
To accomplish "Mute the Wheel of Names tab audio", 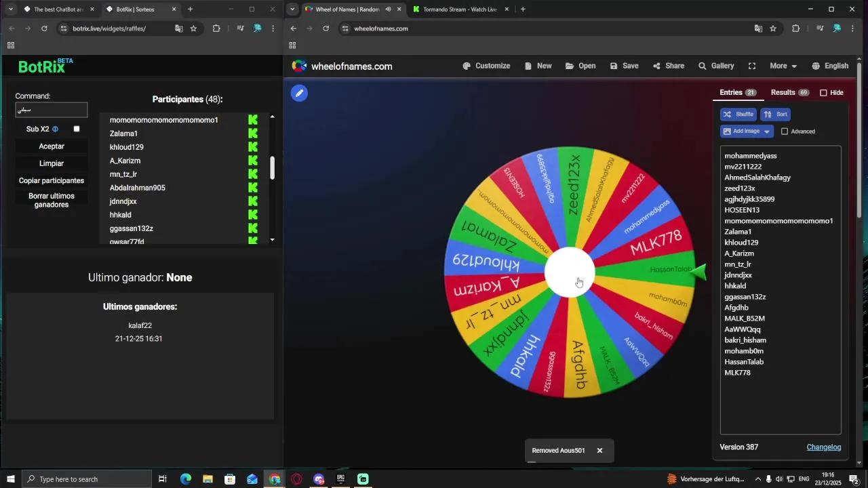I will [387, 9].
